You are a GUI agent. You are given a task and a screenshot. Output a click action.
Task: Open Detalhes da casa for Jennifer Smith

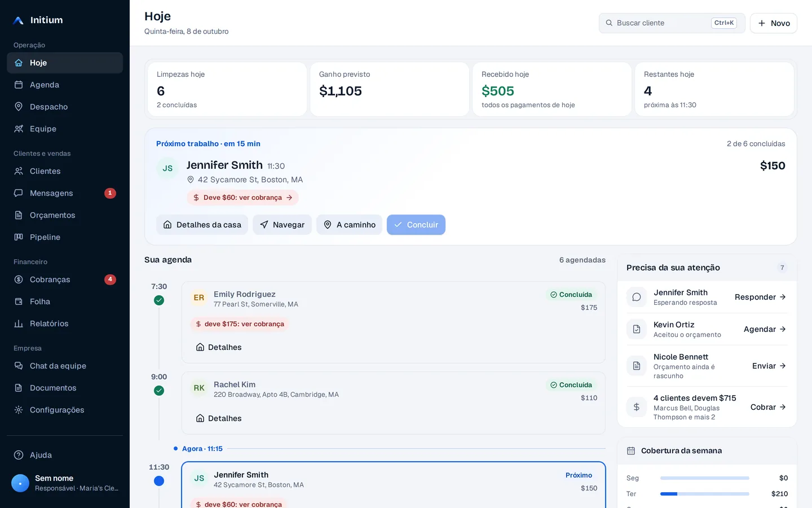coord(202,225)
